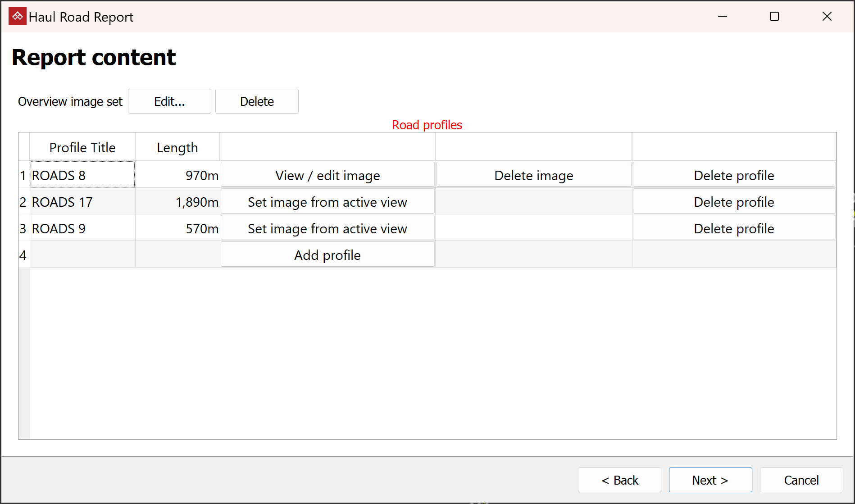Delete the overview image set
Viewport: 855px width, 504px height.
(x=257, y=101)
